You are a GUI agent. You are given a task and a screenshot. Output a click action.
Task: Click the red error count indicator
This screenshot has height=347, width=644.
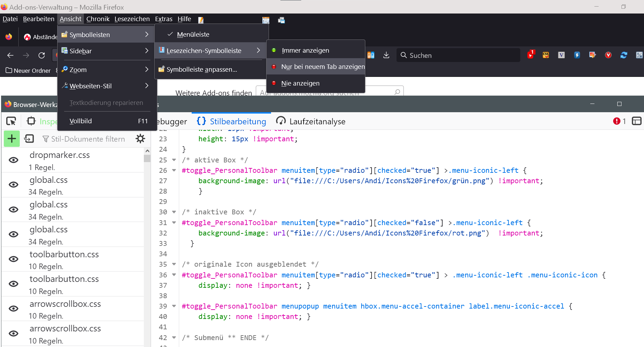[619, 121]
